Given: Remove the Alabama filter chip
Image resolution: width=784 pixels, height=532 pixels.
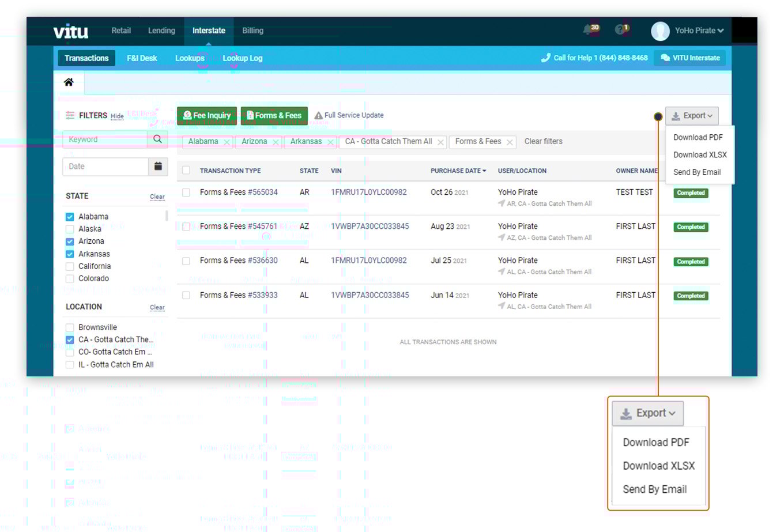Looking at the screenshot, I should (x=227, y=142).
